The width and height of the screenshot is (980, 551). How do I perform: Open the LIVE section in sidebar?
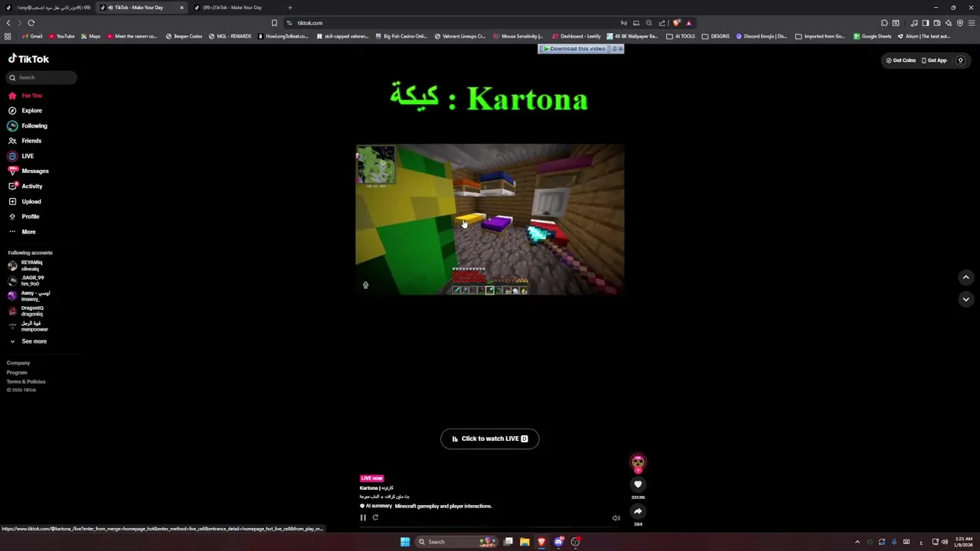[x=21, y=156]
